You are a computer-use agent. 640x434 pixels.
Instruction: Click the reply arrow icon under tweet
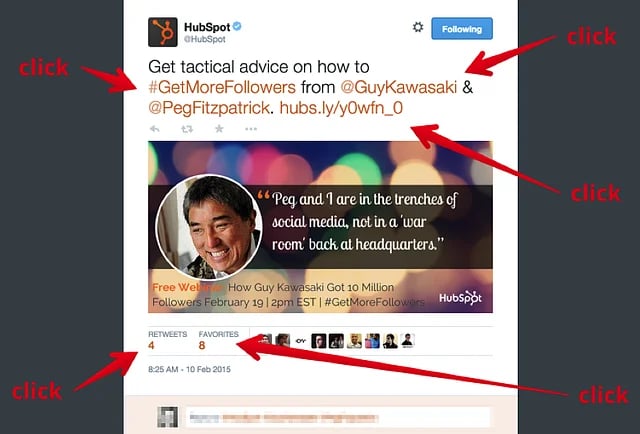point(155,129)
